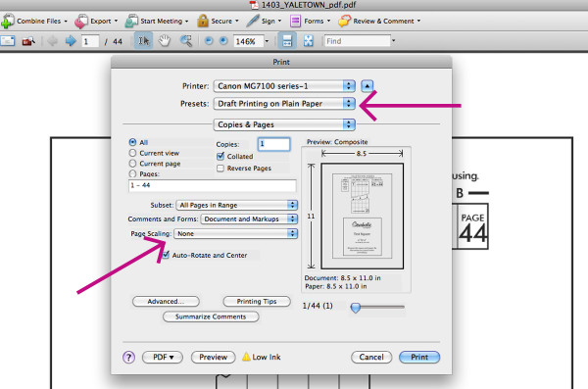The height and width of the screenshot is (389, 588).
Task: Expand the Copies & Pages dropdown
Action: coord(284,124)
